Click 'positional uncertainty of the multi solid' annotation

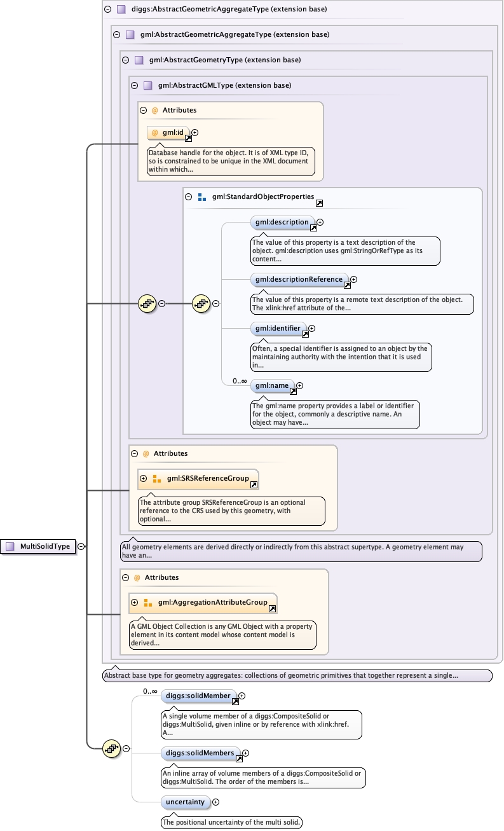(x=231, y=823)
